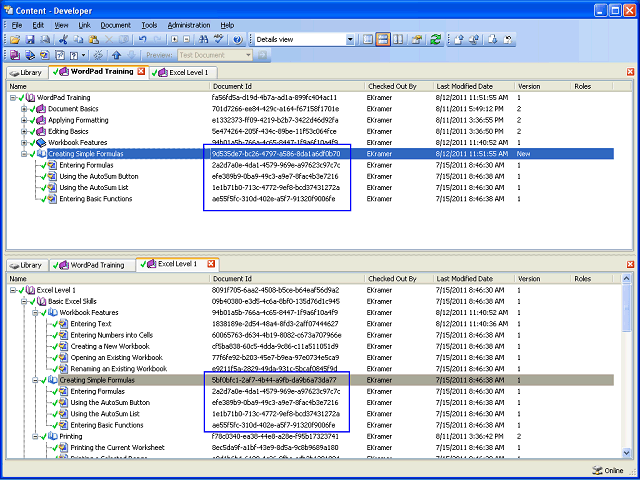Image resolution: width=640 pixels, height=480 pixels.
Task: Click the New Section book icon
Action: coord(30,55)
